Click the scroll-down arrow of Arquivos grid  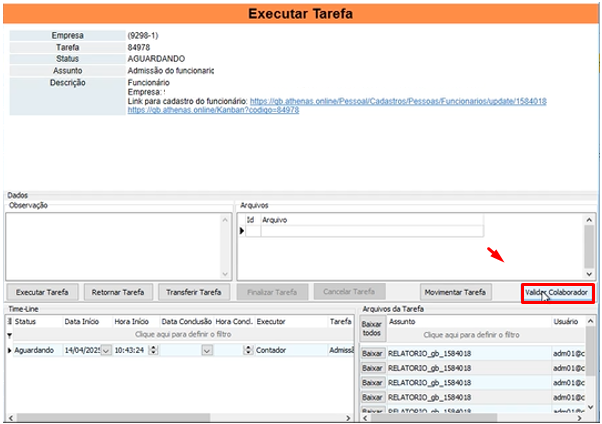pyautogui.click(x=589, y=272)
